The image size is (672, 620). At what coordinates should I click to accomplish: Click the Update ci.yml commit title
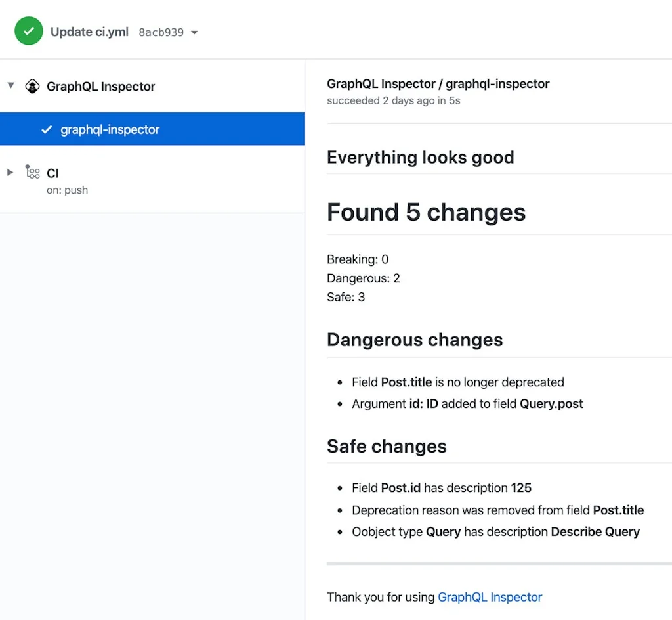click(89, 31)
